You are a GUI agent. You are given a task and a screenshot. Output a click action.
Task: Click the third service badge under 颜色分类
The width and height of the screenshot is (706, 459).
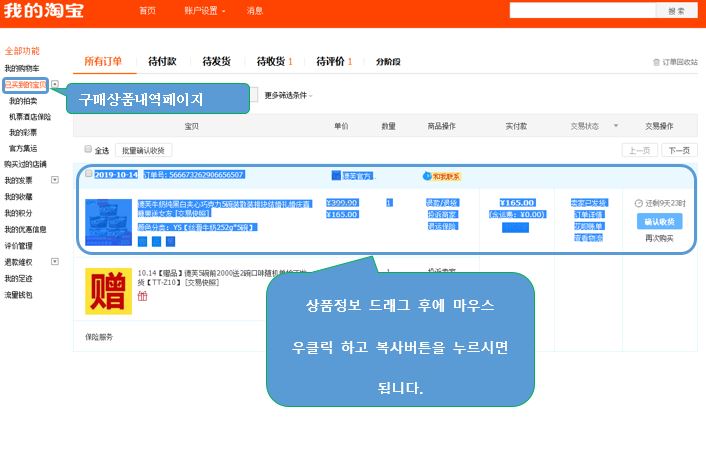170,242
